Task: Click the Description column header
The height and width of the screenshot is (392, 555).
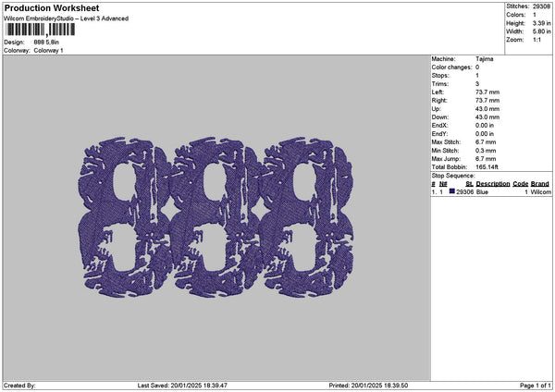Action: pyautogui.click(x=493, y=184)
